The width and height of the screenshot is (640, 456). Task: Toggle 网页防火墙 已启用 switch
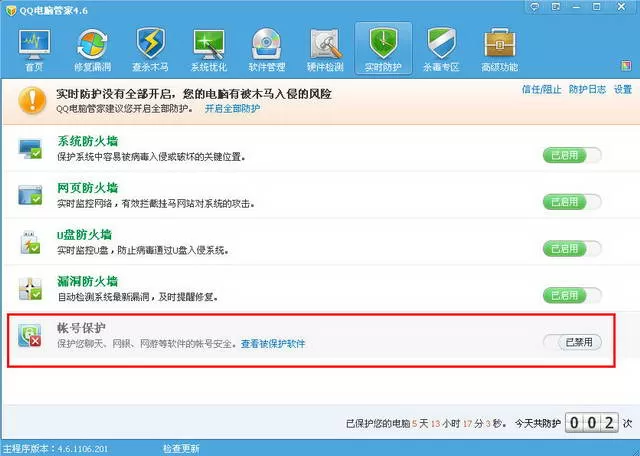coord(572,202)
